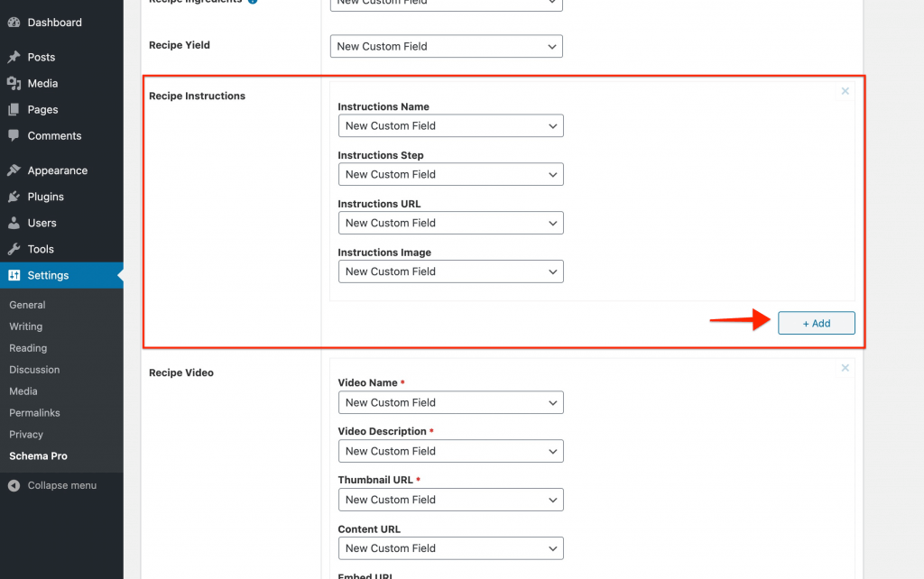Dismiss the Recipe Instructions block with its X
Image resolution: width=924 pixels, height=579 pixels.
[x=845, y=91]
